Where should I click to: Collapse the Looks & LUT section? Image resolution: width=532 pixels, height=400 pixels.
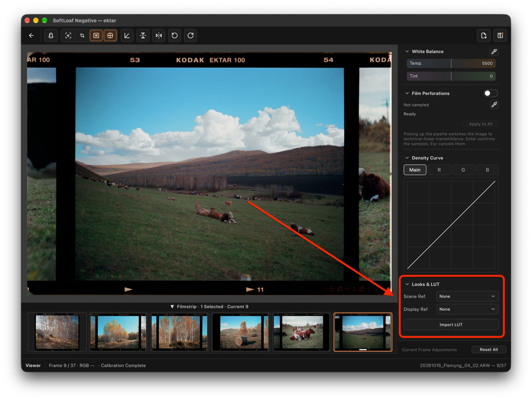click(407, 284)
